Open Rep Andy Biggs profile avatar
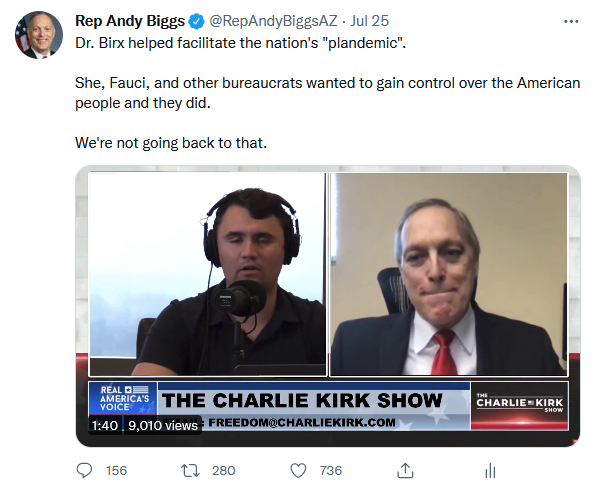The image size is (594, 489). [x=39, y=35]
